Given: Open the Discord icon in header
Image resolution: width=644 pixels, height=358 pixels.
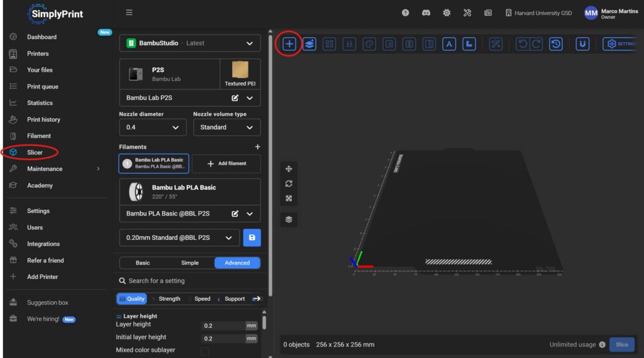Looking at the screenshot, I should 426,13.
